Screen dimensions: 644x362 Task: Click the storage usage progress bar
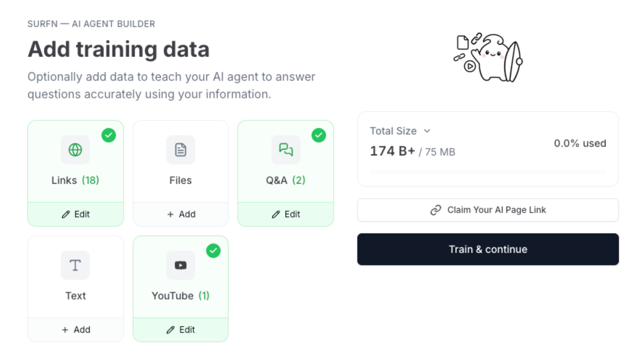click(488, 172)
